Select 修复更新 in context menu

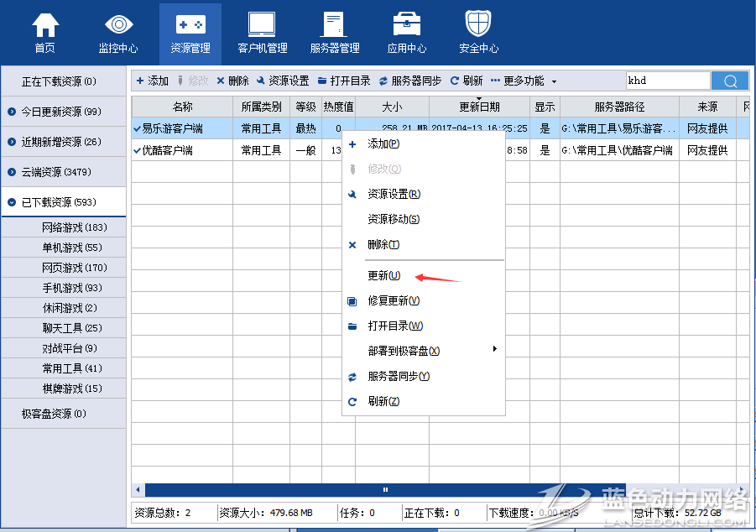click(x=394, y=300)
